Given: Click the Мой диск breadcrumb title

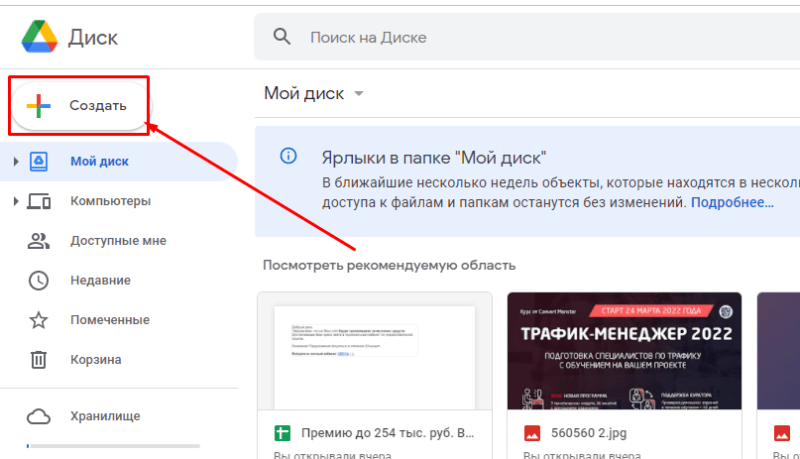Looking at the screenshot, I should click(x=304, y=94).
